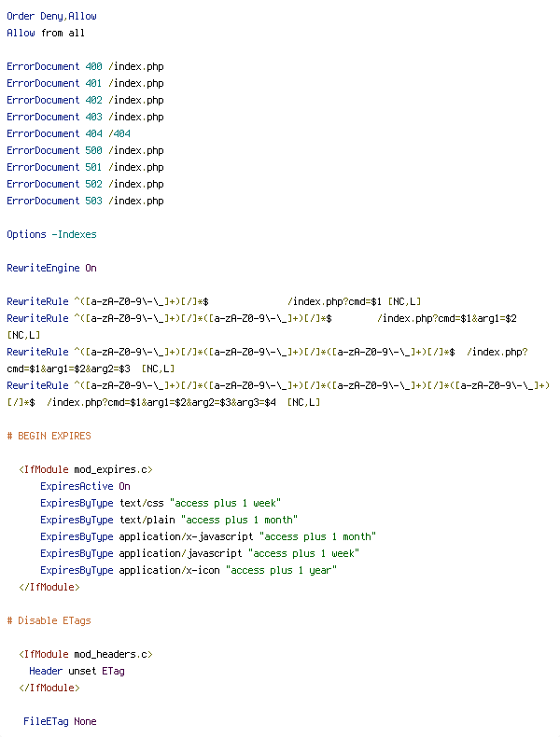Click the 'Allow from all' line
Screen dimensions: 560x737
tap(46, 33)
